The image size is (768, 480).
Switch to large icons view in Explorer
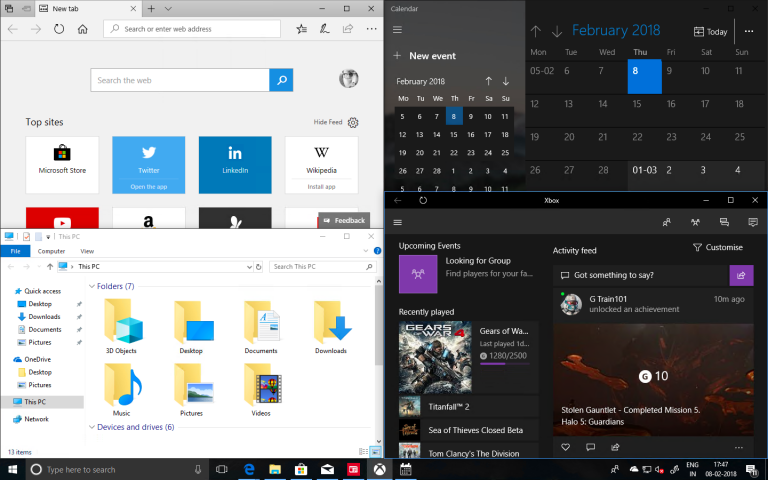(x=376, y=451)
